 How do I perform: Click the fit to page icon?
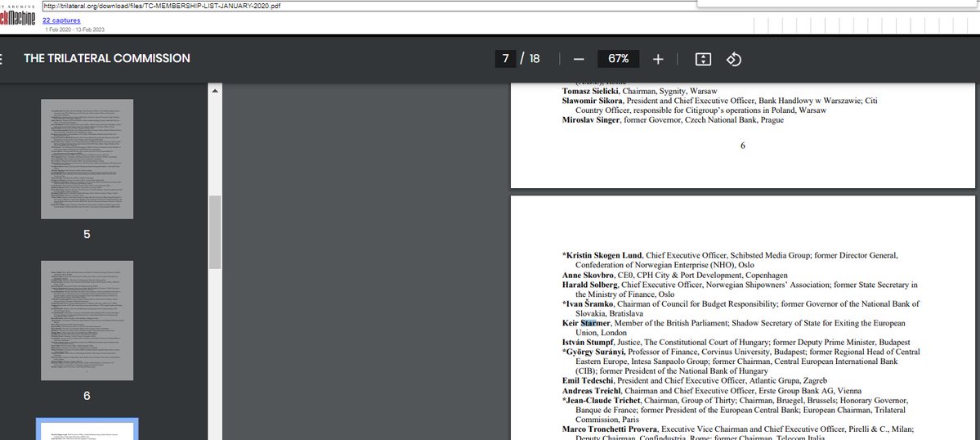pyautogui.click(x=703, y=59)
